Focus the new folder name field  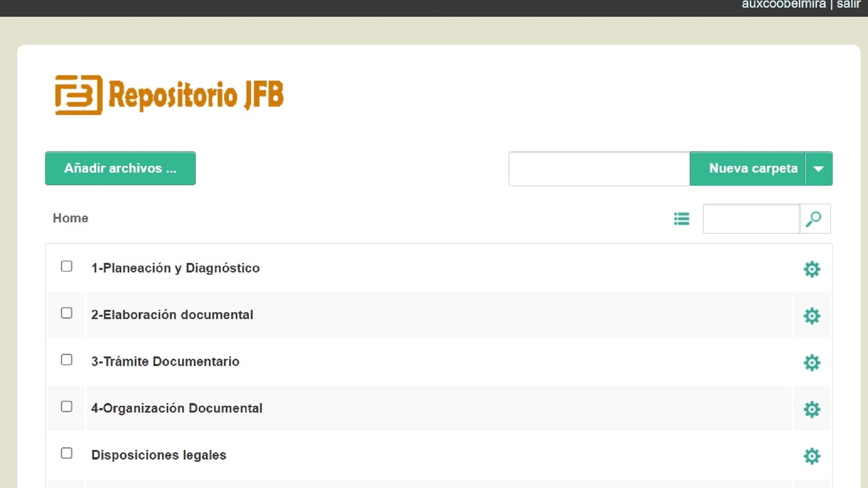599,169
